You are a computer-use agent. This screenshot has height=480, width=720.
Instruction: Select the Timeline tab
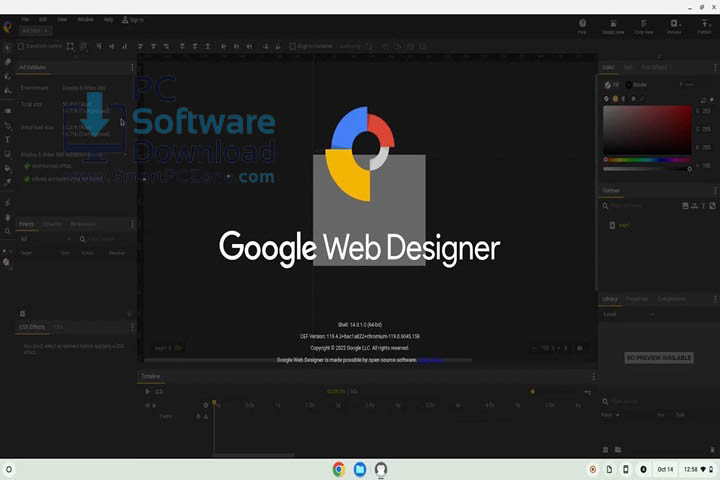pos(151,376)
